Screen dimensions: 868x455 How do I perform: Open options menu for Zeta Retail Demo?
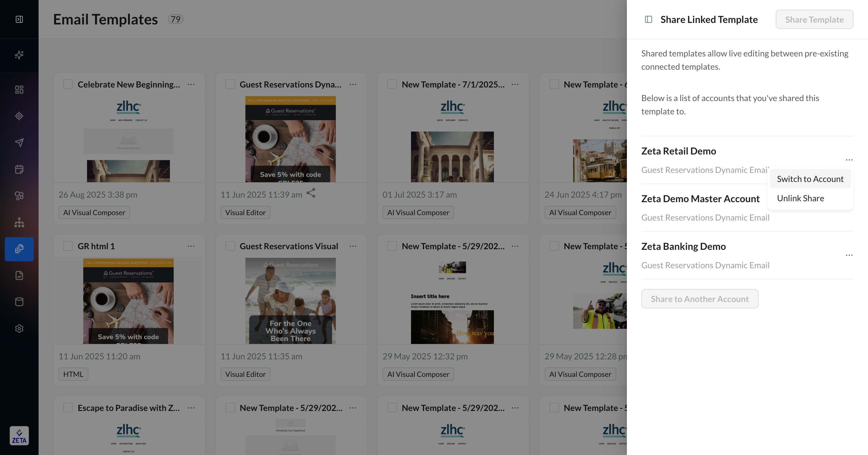(849, 160)
